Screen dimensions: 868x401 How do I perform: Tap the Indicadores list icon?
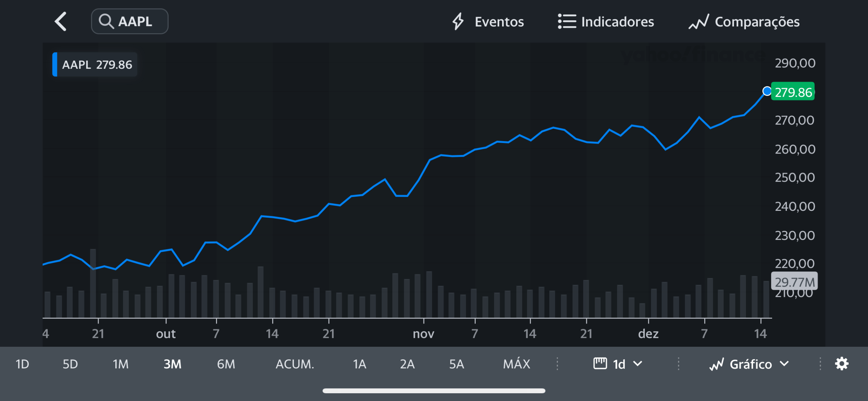[567, 21]
